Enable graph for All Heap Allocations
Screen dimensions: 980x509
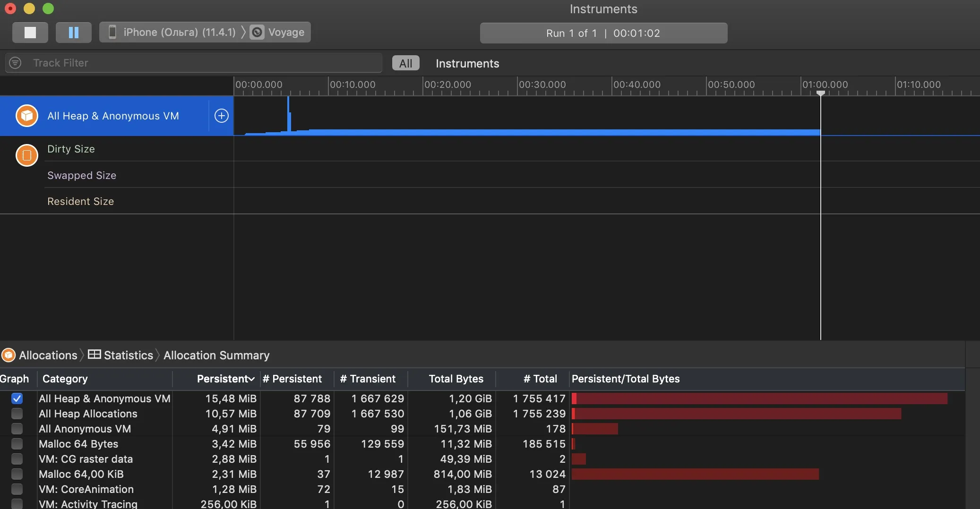(x=17, y=414)
